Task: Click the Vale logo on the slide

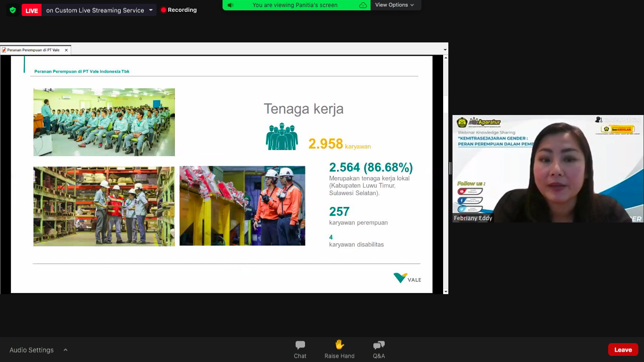Action: [407, 278]
